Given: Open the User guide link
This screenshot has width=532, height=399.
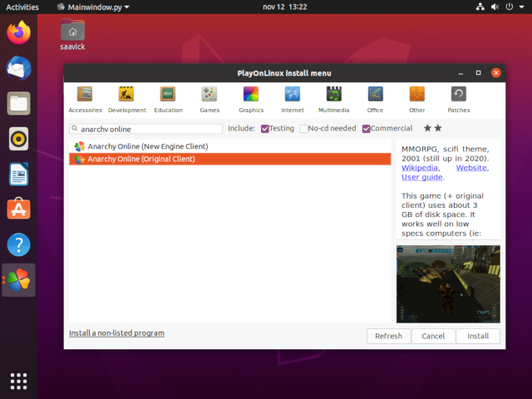Looking at the screenshot, I should 422,177.
